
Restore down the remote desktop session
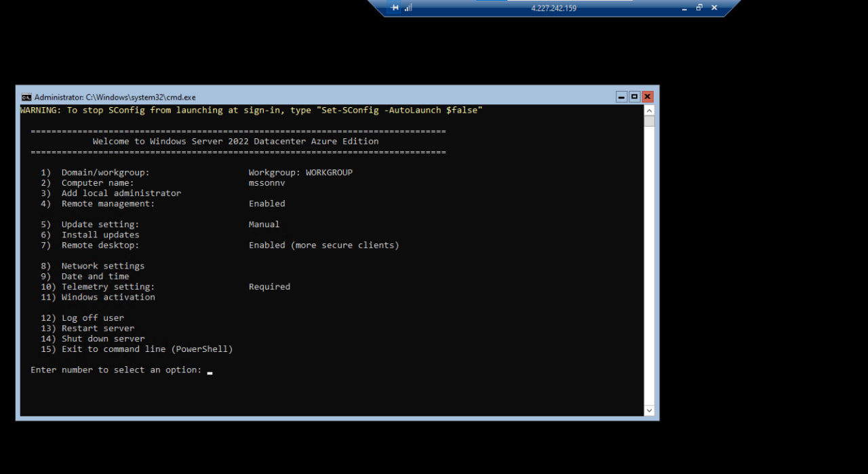coord(699,8)
